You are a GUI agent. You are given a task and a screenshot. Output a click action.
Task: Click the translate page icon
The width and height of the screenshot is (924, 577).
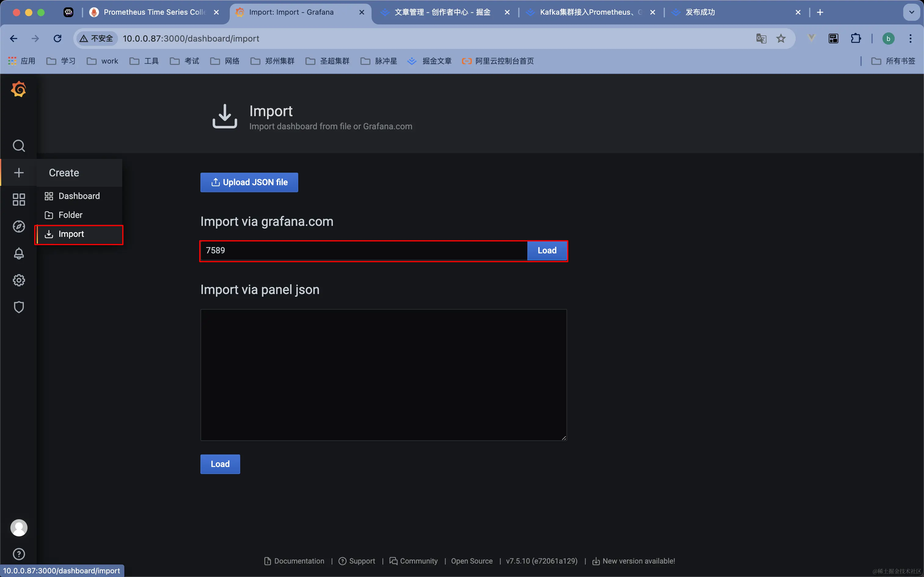(x=761, y=38)
